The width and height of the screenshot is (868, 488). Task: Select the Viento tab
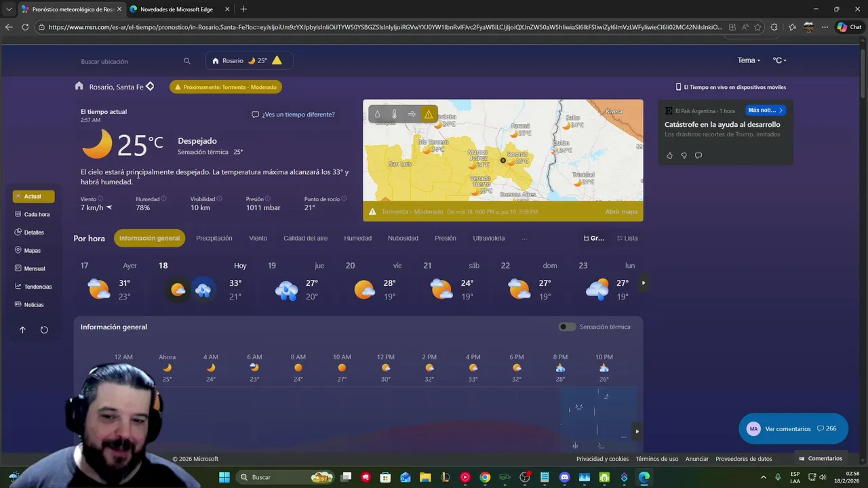tap(258, 239)
